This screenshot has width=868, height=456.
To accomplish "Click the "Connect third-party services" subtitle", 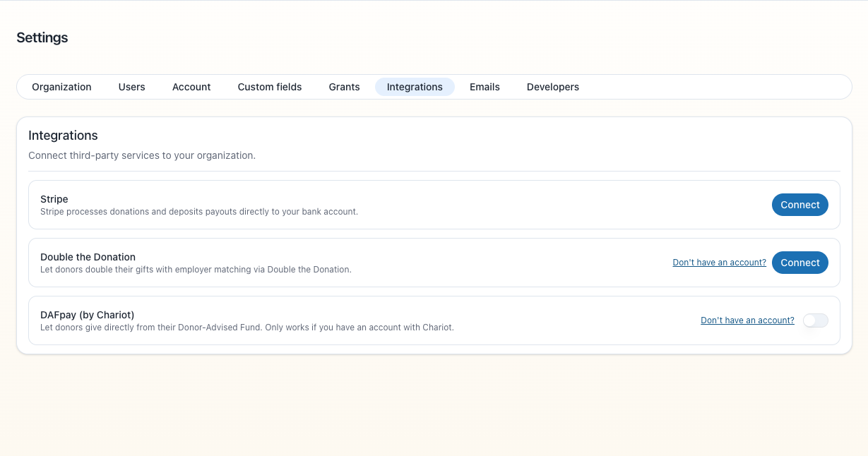I will 142,155.
